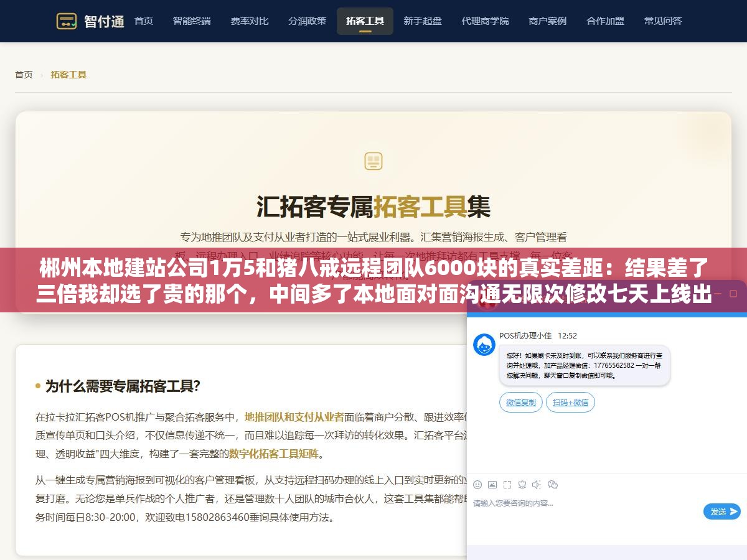Go to 合作加盟 page
This screenshot has width=747, height=560.
[605, 21]
